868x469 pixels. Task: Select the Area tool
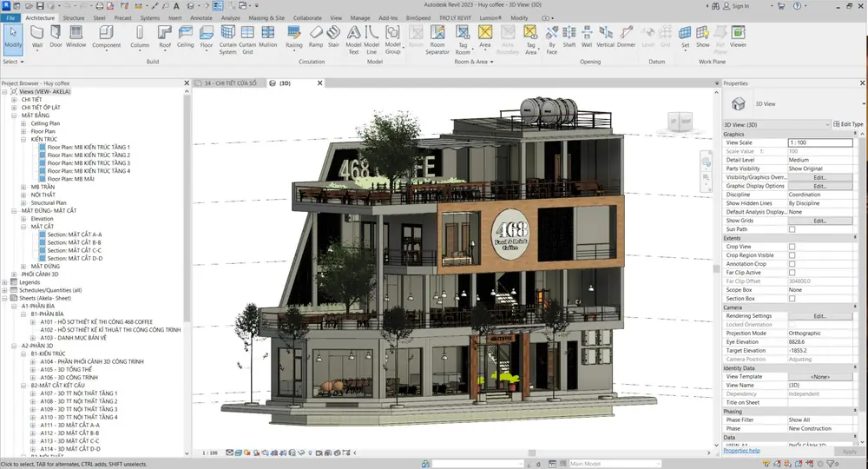[x=485, y=37]
